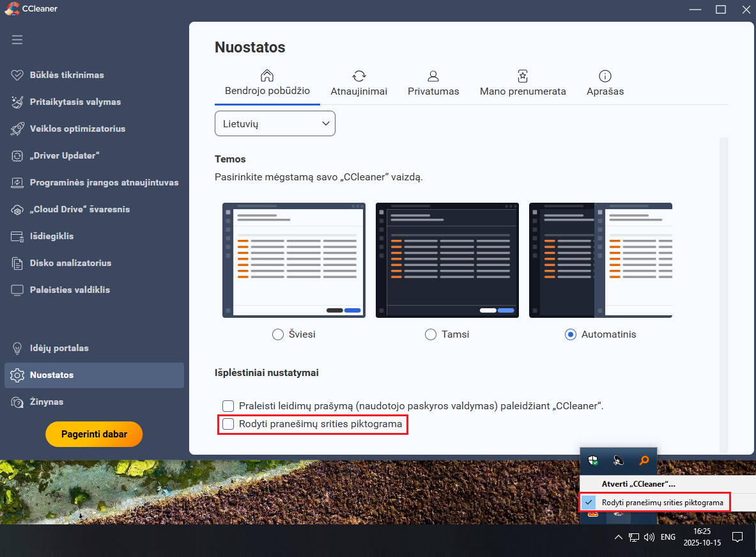Open the hamburger menu in sidebar
The width and height of the screenshot is (756, 557).
(x=17, y=40)
